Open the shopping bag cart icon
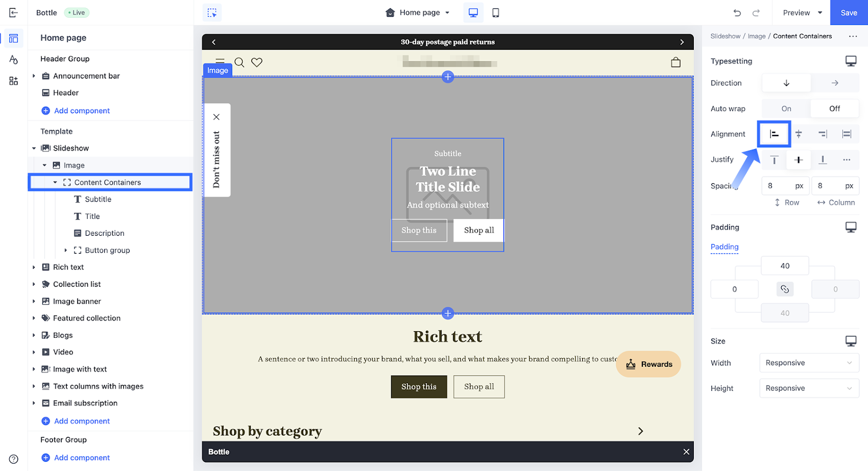The width and height of the screenshot is (868, 471). coord(675,62)
